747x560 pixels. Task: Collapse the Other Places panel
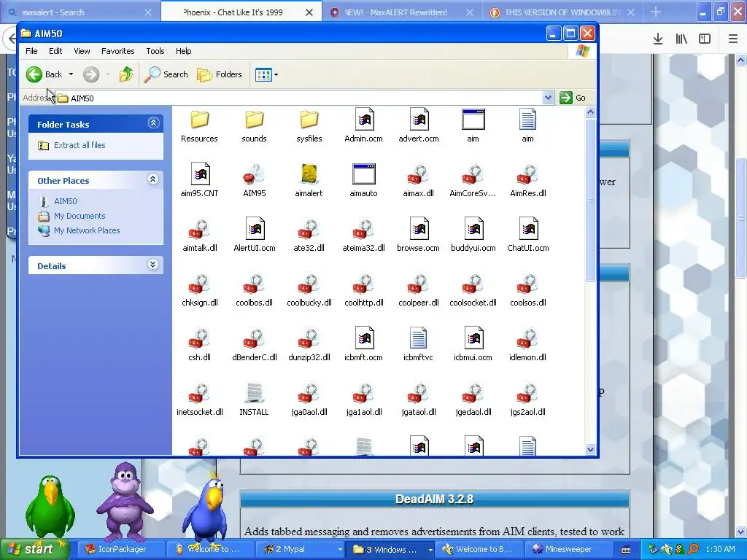(153, 179)
